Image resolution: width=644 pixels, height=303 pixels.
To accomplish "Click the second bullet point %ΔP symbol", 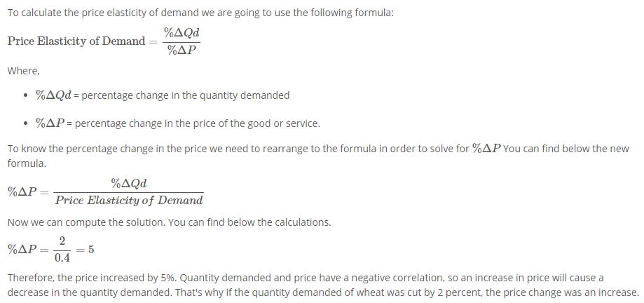I will click(50, 123).
